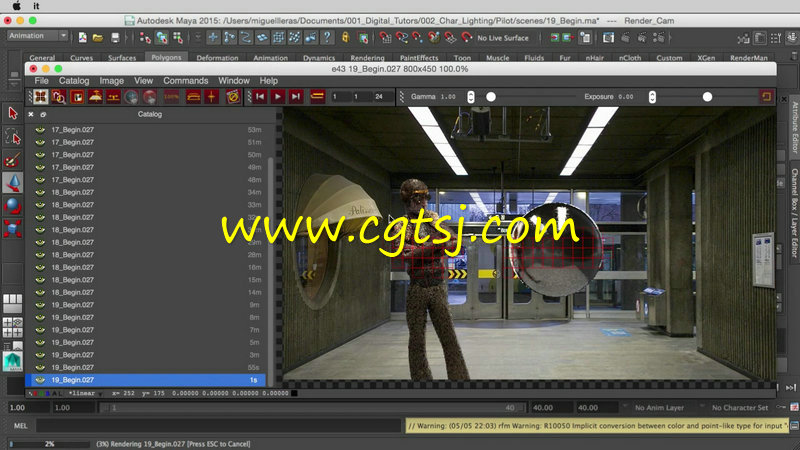
Task: Play the image sequence
Action: (278, 96)
